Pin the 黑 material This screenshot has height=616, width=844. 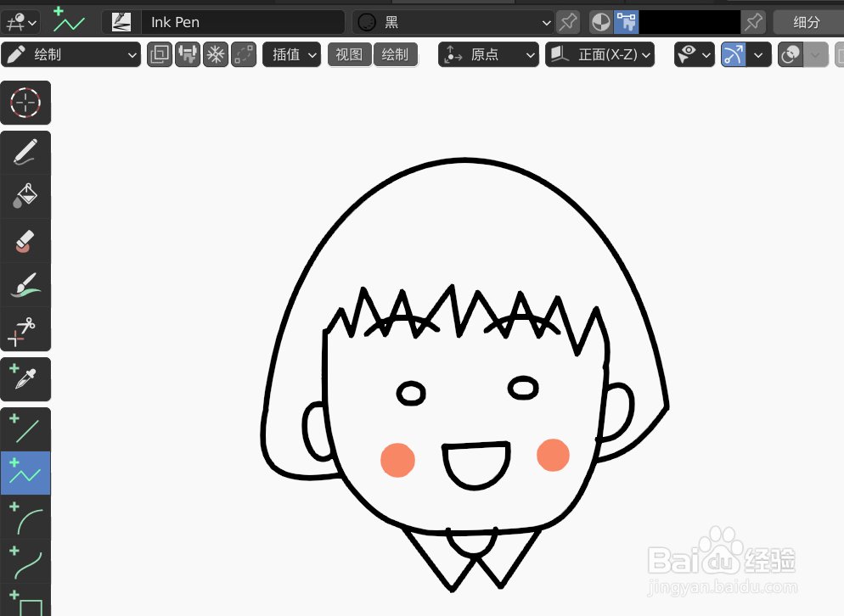coord(568,22)
